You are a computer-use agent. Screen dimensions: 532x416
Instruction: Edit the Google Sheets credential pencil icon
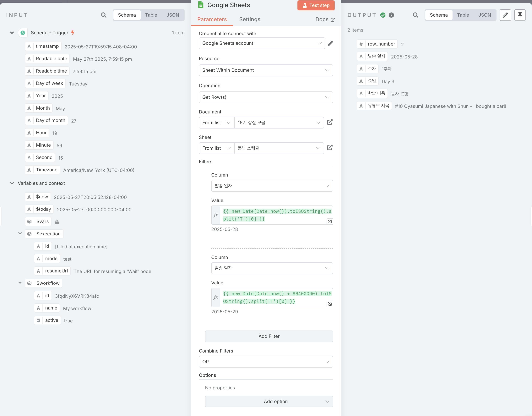tap(330, 43)
